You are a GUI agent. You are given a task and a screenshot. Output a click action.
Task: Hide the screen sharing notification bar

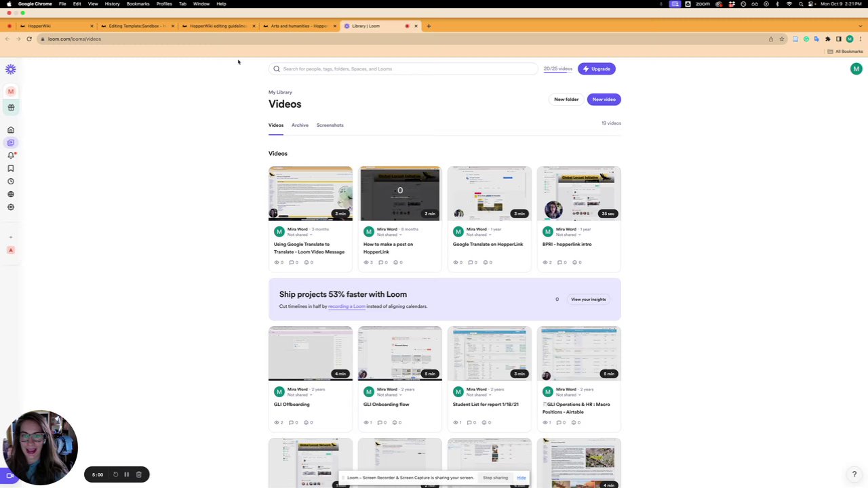pyautogui.click(x=521, y=478)
